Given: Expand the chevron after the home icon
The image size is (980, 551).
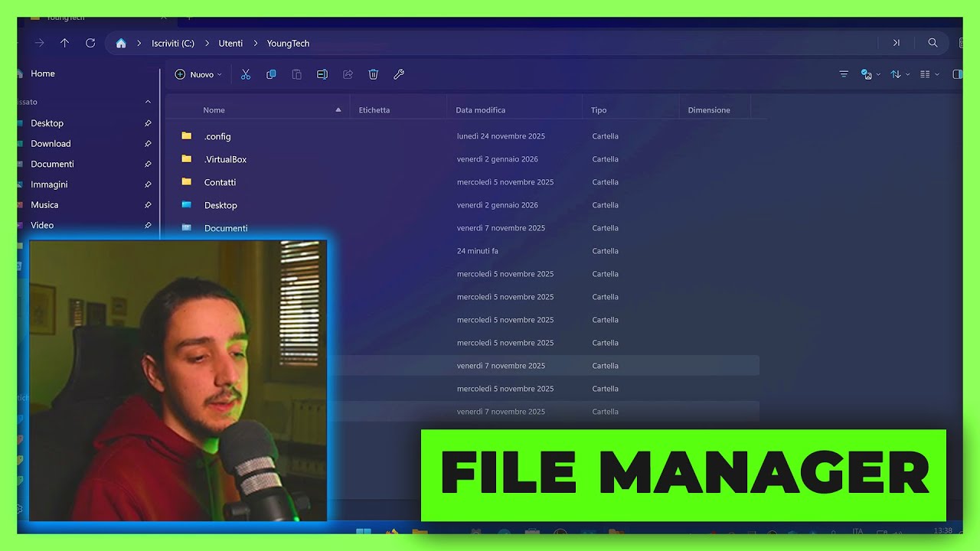Looking at the screenshot, I should tap(139, 44).
